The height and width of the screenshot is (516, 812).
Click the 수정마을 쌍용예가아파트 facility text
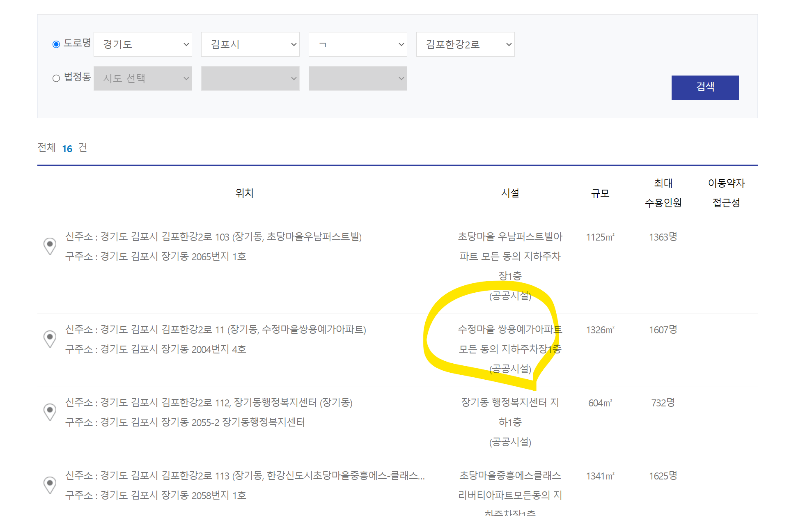[510, 330]
